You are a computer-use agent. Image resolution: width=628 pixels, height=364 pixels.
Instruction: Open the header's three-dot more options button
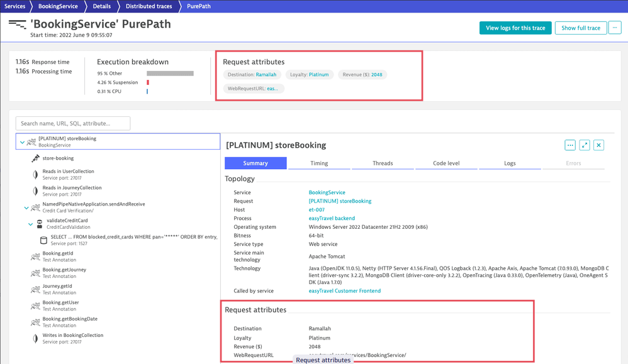[615, 28]
